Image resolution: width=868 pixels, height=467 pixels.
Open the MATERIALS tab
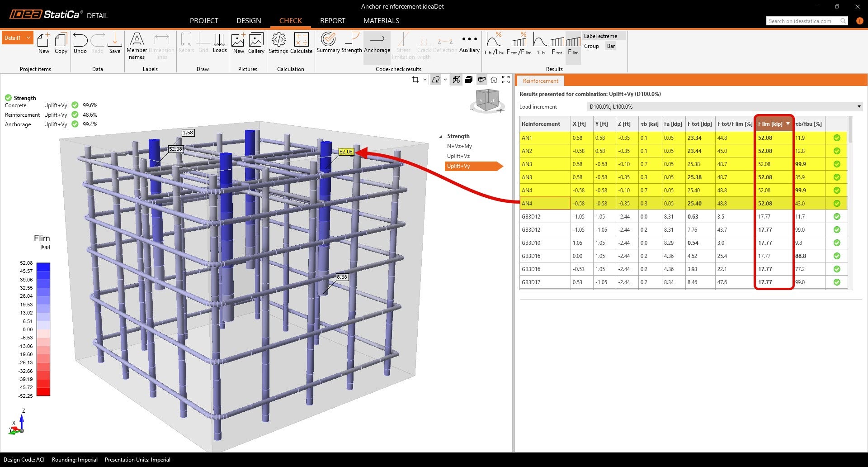pyautogui.click(x=381, y=20)
